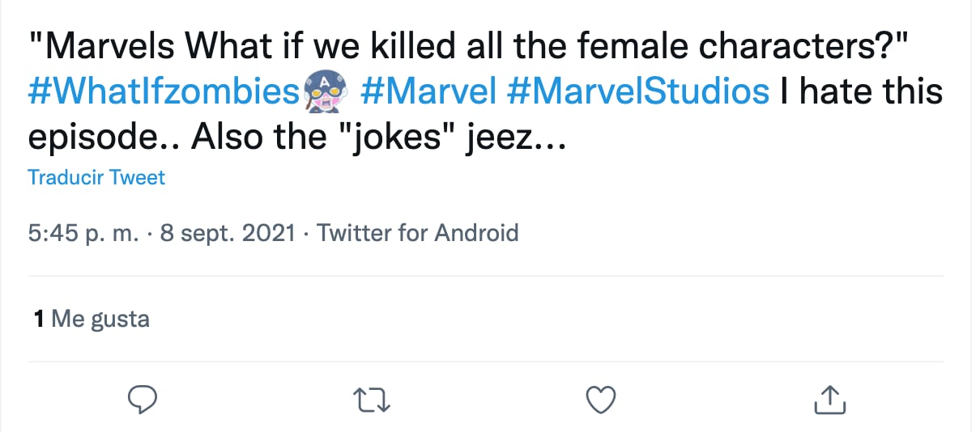980x432 pixels.
Task: Click the "I hate this" text
Action: pos(861,92)
